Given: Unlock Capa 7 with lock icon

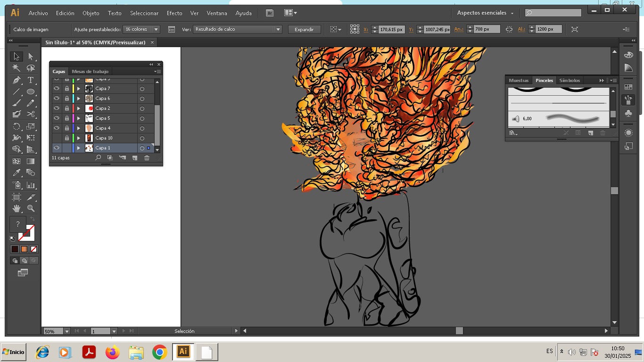Looking at the screenshot, I should tap(67, 89).
